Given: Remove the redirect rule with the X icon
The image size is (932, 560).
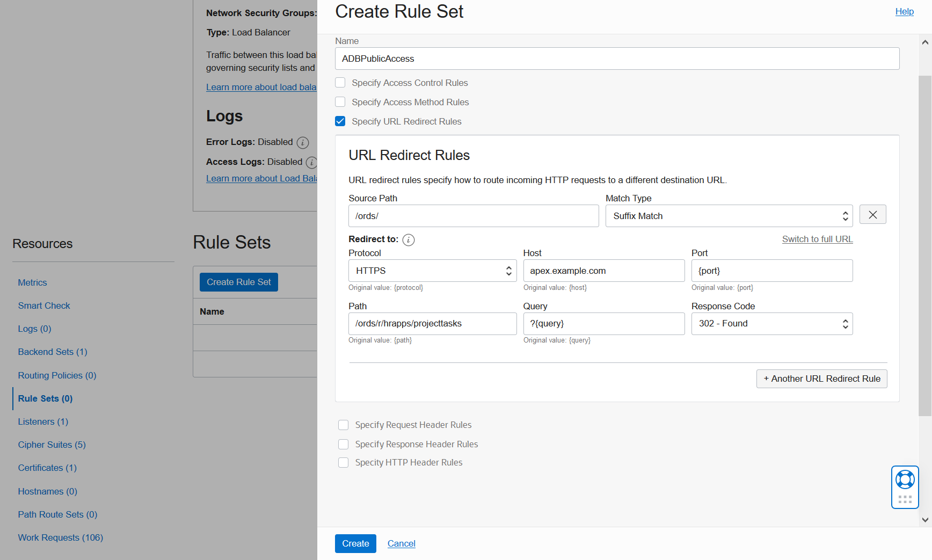Looking at the screenshot, I should (872, 214).
